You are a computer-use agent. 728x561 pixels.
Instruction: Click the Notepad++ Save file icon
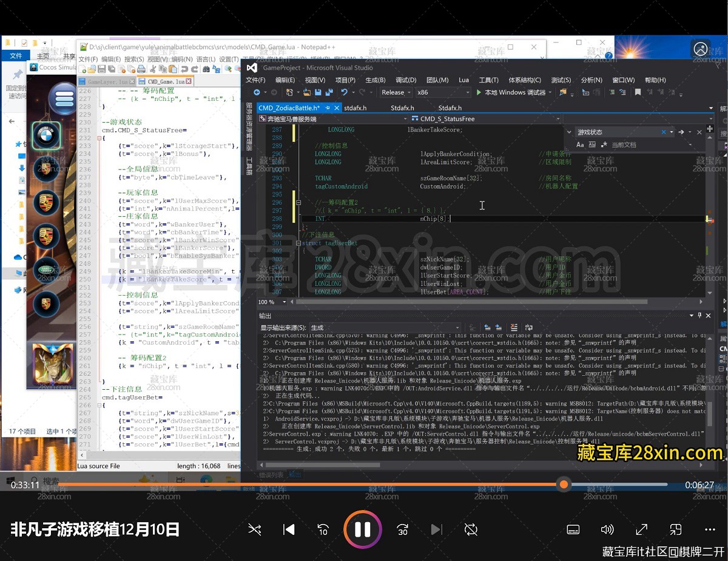[102, 69]
